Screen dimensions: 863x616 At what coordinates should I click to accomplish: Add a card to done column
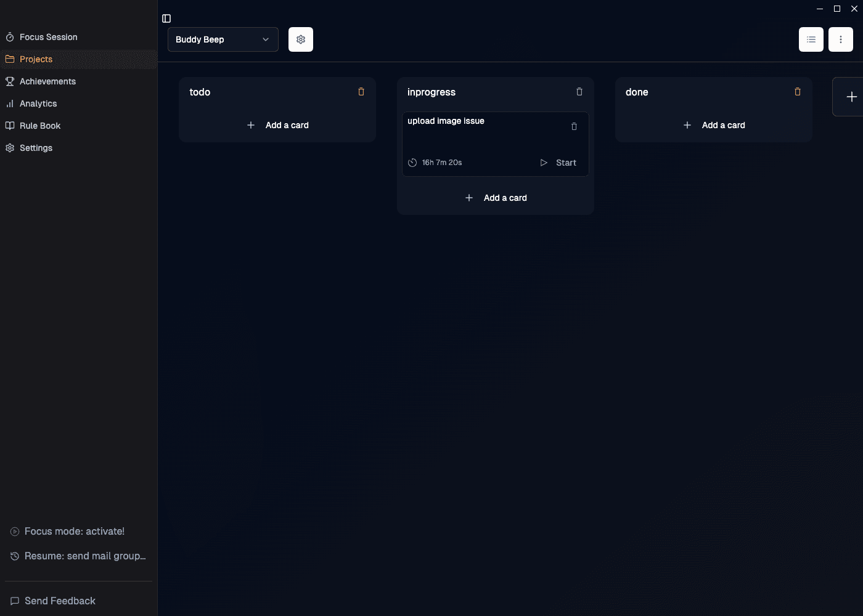pyautogui.click(x=714, y=125)
